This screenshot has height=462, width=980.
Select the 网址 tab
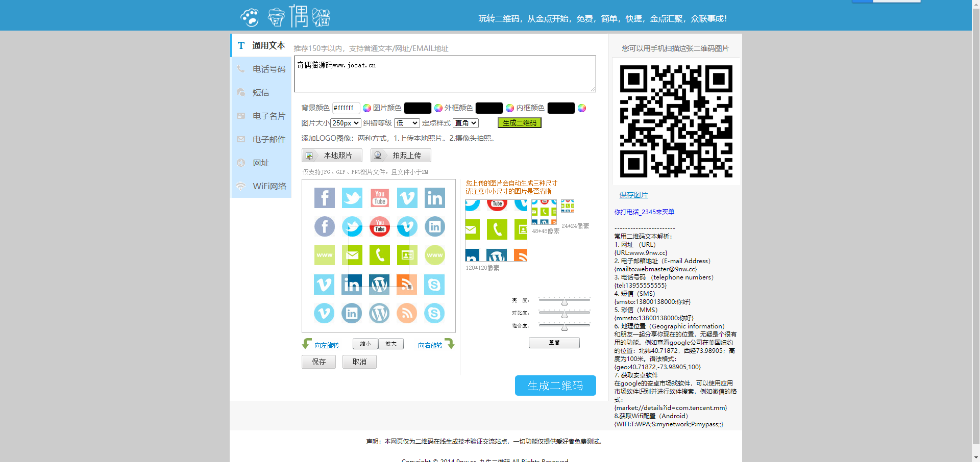pos(261,163)
